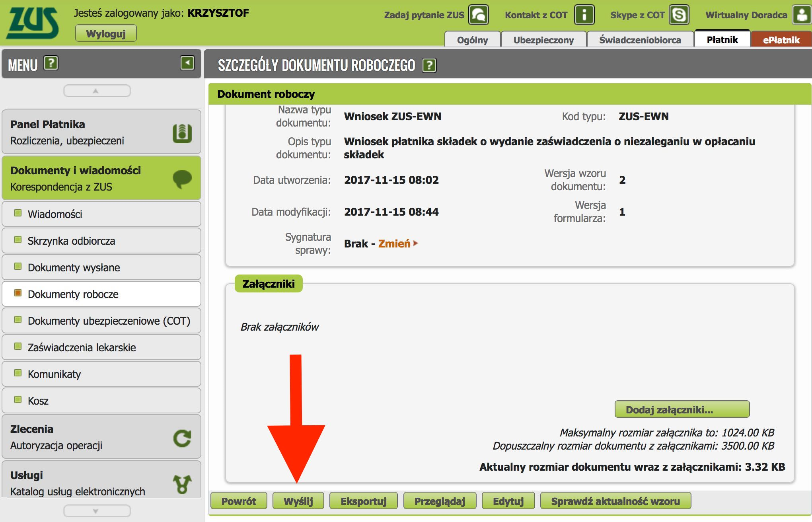This screenshot has height=522, width=812.
Task: Click the Zmień link for Sygnatura sprawy
Action: pyautogui.click(x=394, y=243)
